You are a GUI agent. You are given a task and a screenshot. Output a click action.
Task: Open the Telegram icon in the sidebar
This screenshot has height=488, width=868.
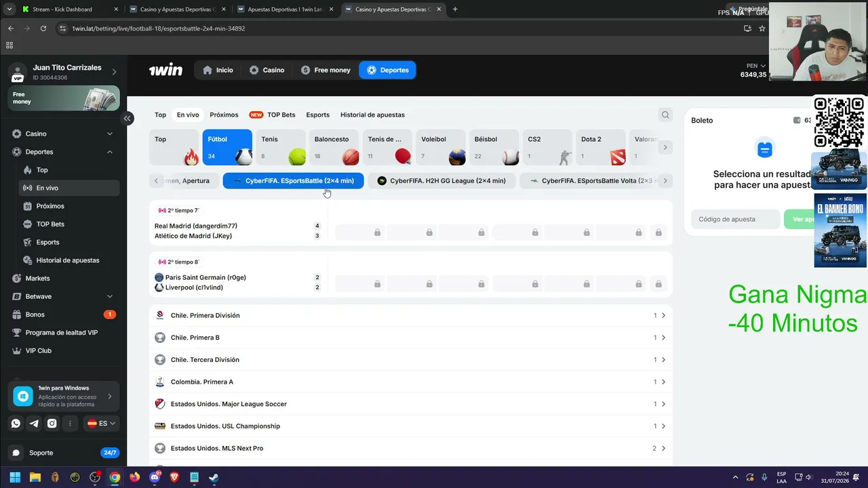[x=34, y=424]
